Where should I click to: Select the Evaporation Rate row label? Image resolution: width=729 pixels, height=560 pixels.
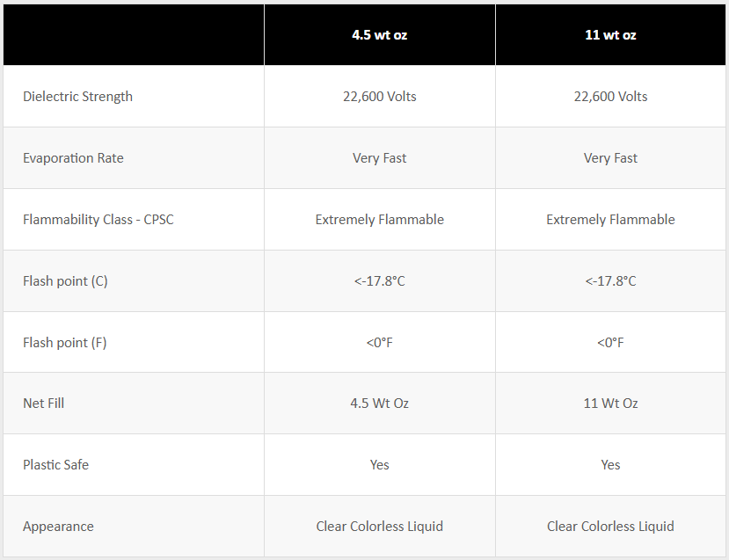coord(73,158)
